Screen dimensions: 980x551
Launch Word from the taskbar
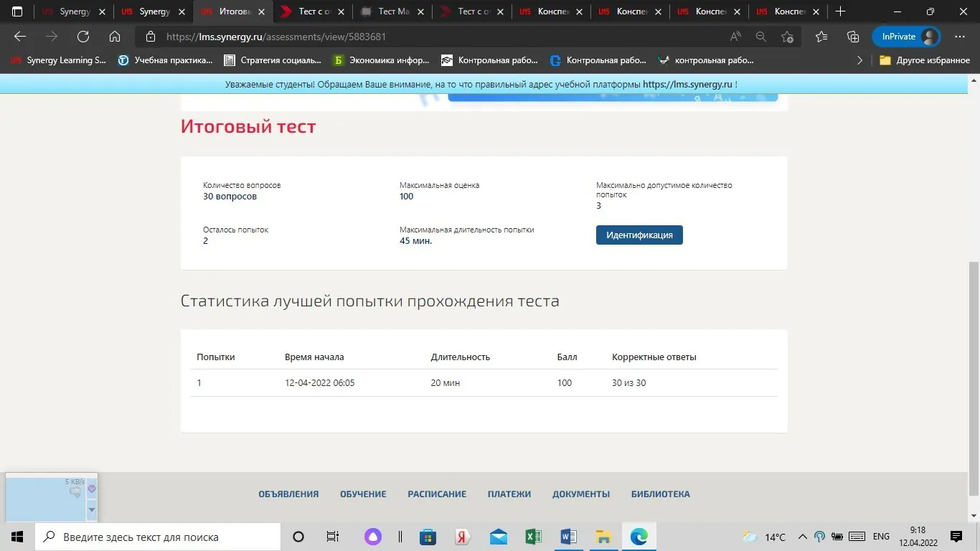tap(568, 537)
